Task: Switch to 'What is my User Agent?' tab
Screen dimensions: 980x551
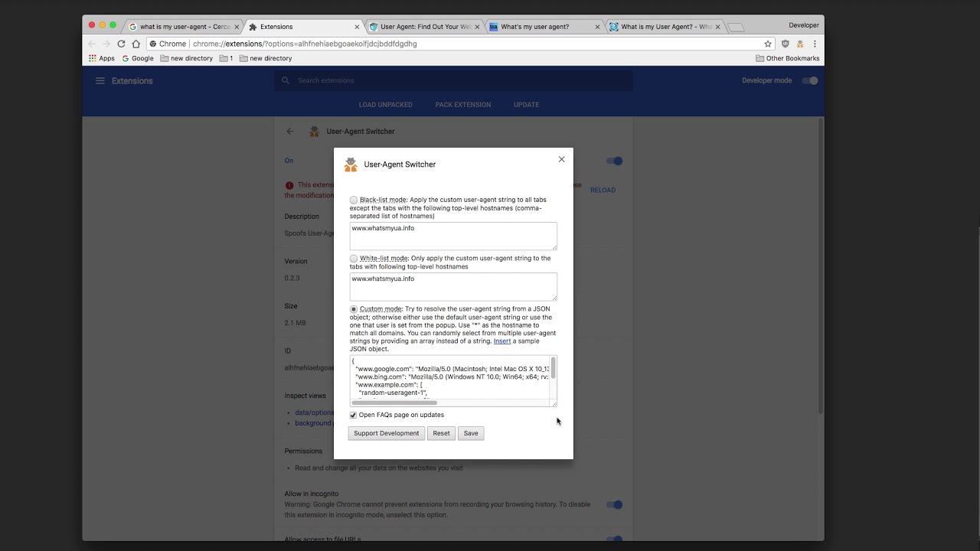Action: [666, 27]
